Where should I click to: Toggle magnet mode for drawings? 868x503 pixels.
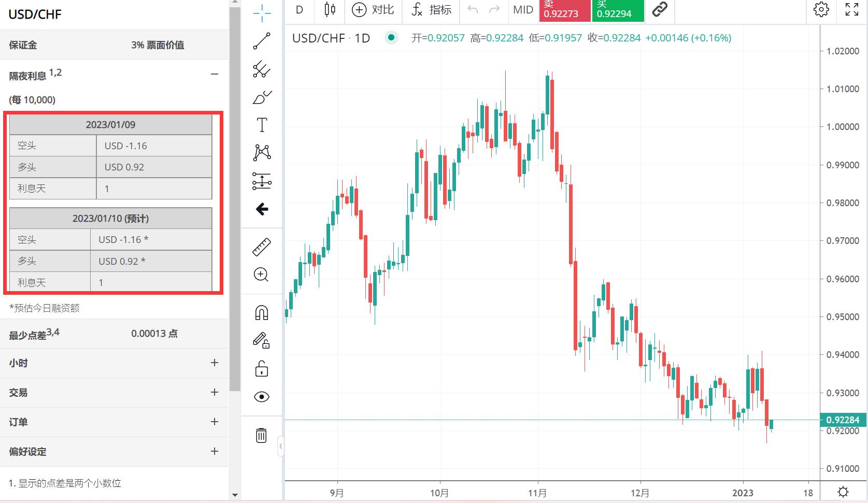(x=262, y=313)
